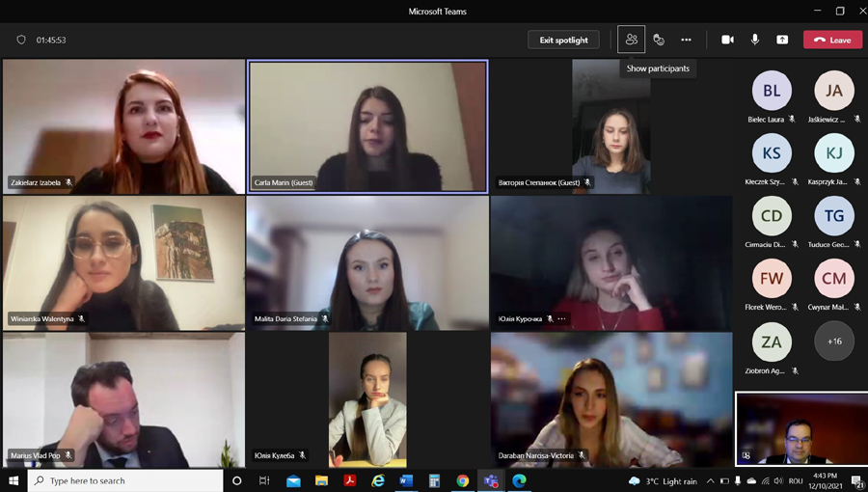
Task: Open Adobe Acrobat on the taskbar
Action: click(350, 480)
